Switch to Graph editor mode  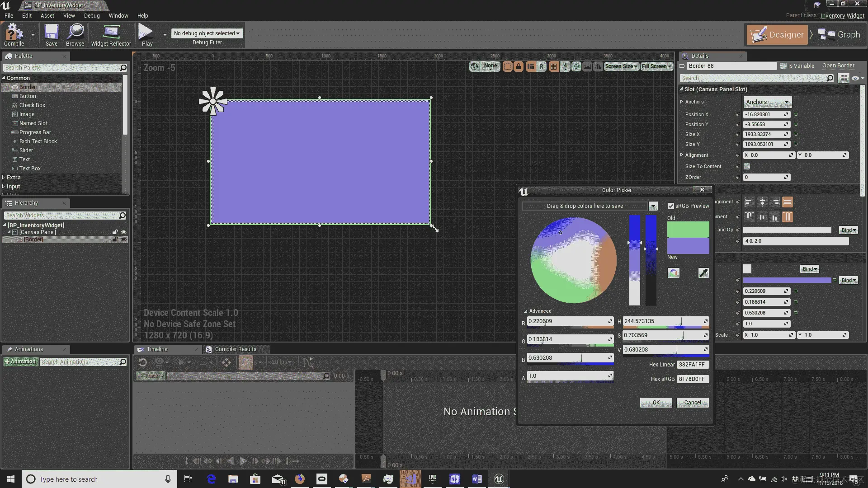840,35
